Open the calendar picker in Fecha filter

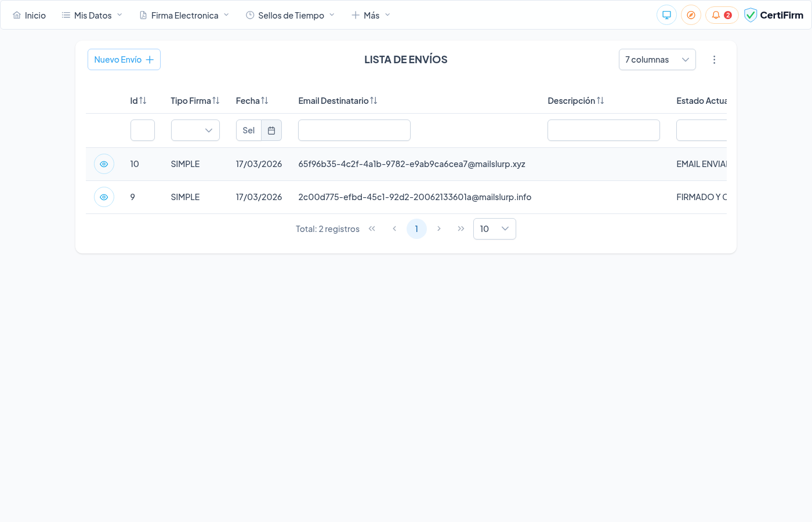tap(271, 130)
